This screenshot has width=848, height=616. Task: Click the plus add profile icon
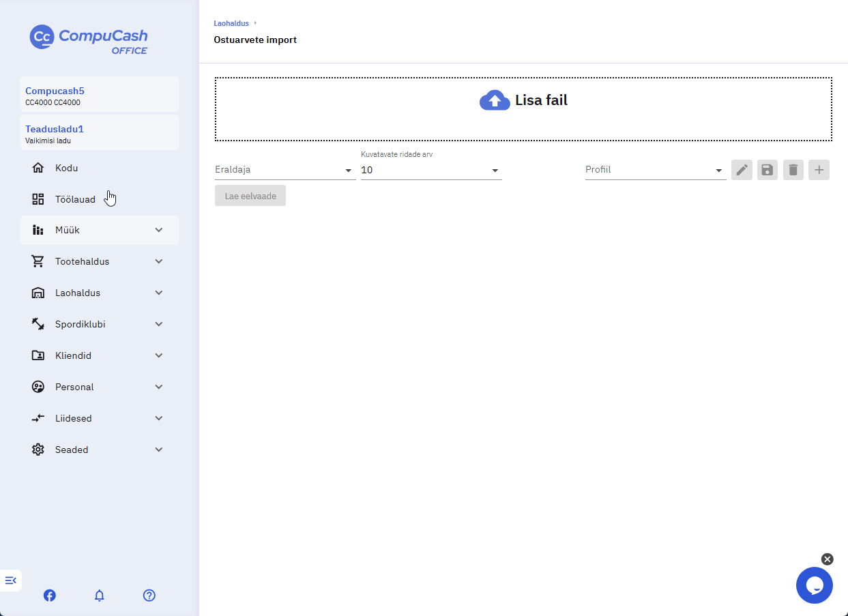tap(819, 170)
